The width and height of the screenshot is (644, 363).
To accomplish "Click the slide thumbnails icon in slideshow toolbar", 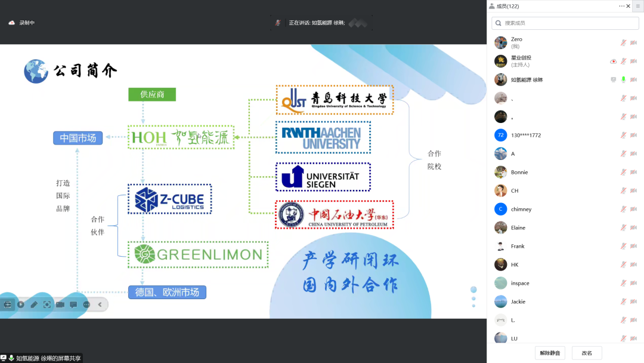I will point(7,304).
